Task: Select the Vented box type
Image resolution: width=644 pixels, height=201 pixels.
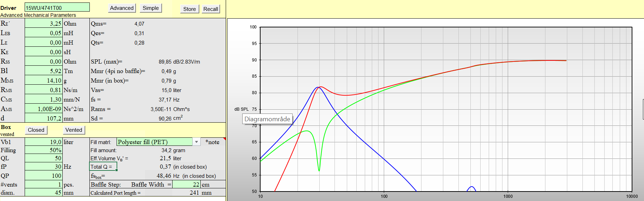Action: point(74,130)
